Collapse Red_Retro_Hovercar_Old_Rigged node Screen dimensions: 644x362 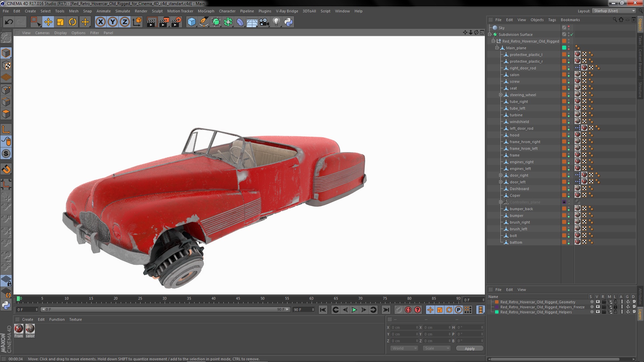(493, 41)
